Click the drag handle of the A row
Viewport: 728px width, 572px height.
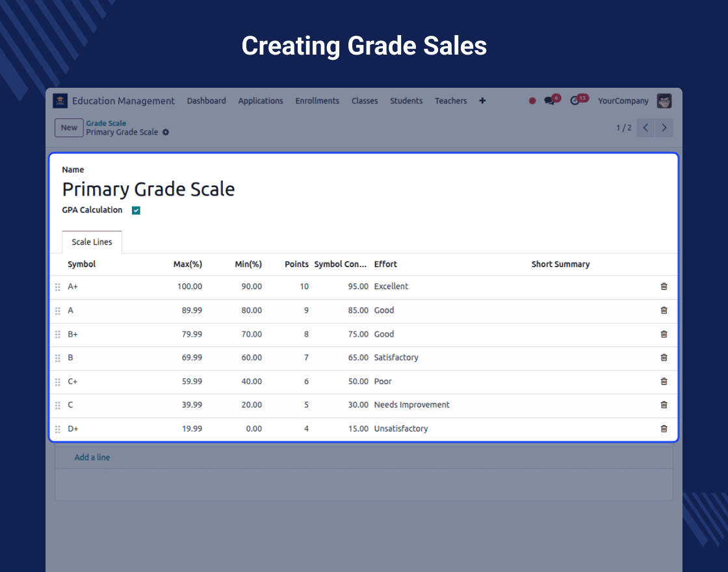(58, 311)
